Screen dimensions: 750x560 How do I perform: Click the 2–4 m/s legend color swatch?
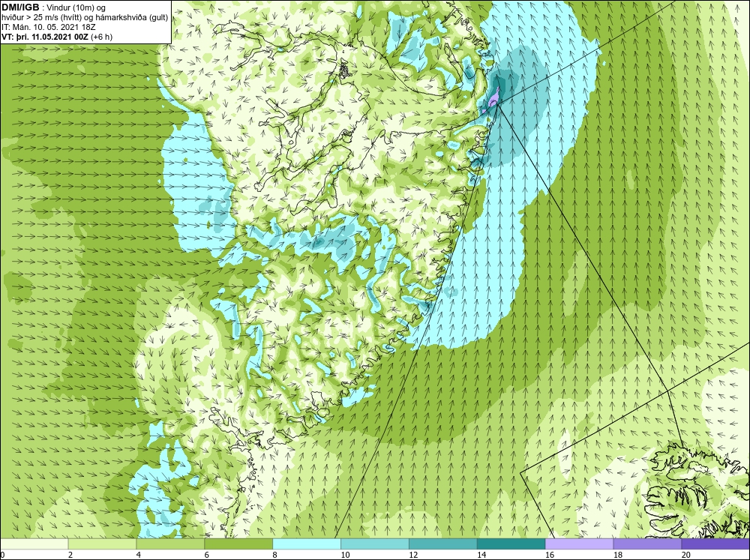[x=102, y=544]
